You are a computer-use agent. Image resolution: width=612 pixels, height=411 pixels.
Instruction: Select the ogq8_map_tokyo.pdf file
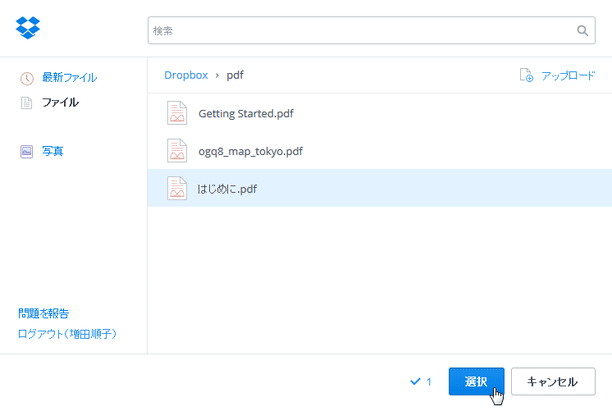click(x=380, y=151)
